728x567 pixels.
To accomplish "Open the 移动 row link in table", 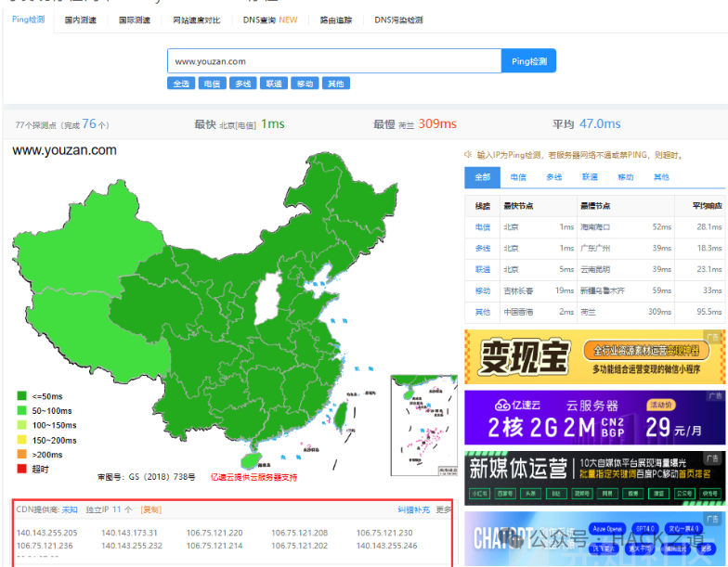I will coord(483,290).
